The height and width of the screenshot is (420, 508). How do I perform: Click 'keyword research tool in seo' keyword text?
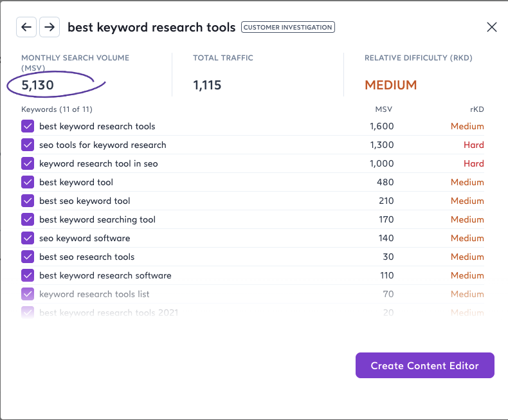point(98,163)
